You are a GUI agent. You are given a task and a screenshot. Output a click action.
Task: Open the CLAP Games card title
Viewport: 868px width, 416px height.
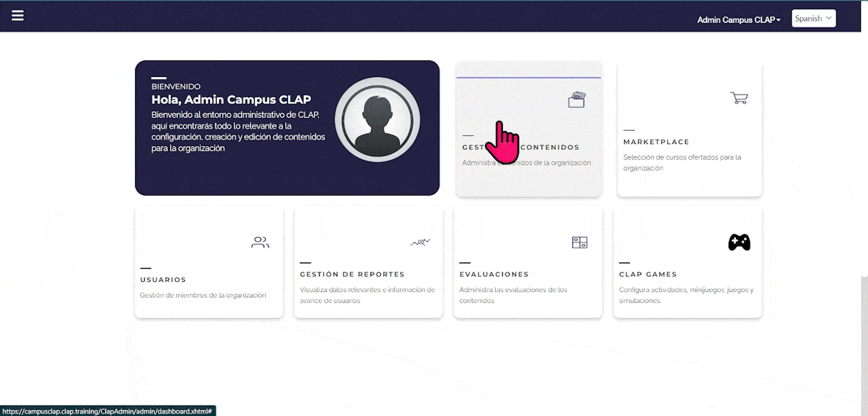click(648, 274)
